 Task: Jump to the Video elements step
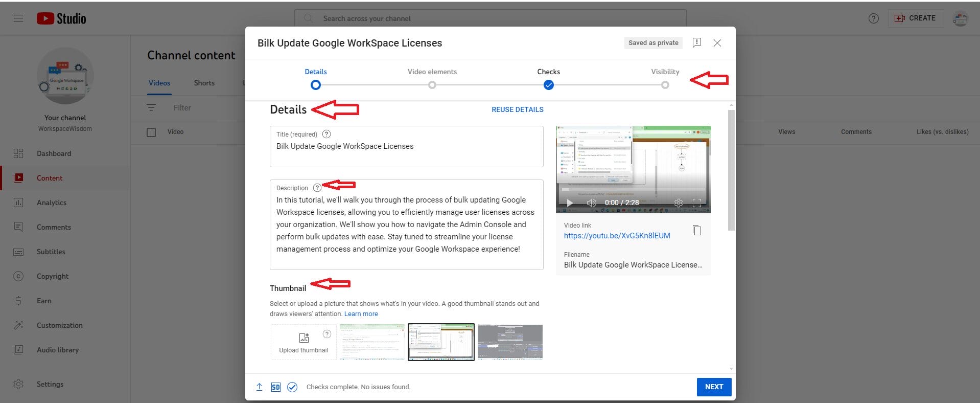tap(432, 84)
